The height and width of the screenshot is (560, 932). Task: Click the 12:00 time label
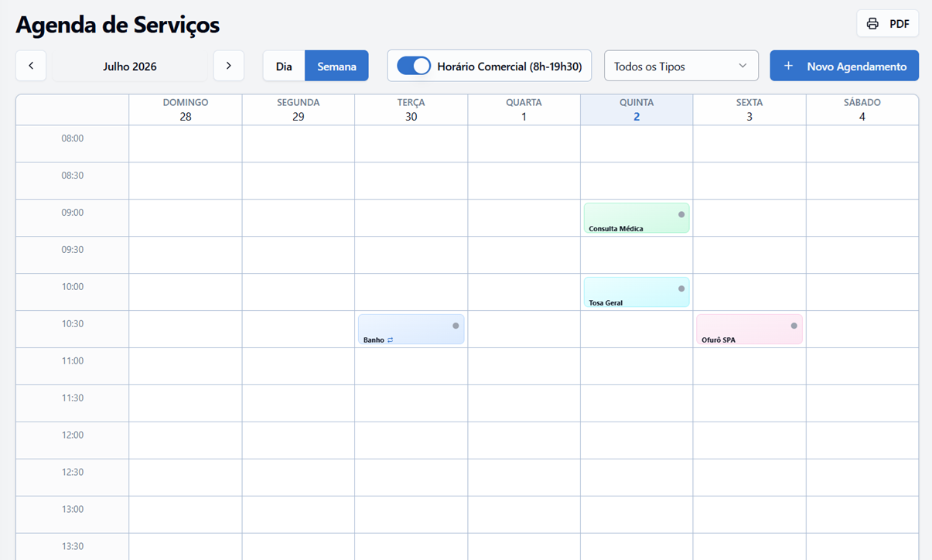[x=73, y=435]
